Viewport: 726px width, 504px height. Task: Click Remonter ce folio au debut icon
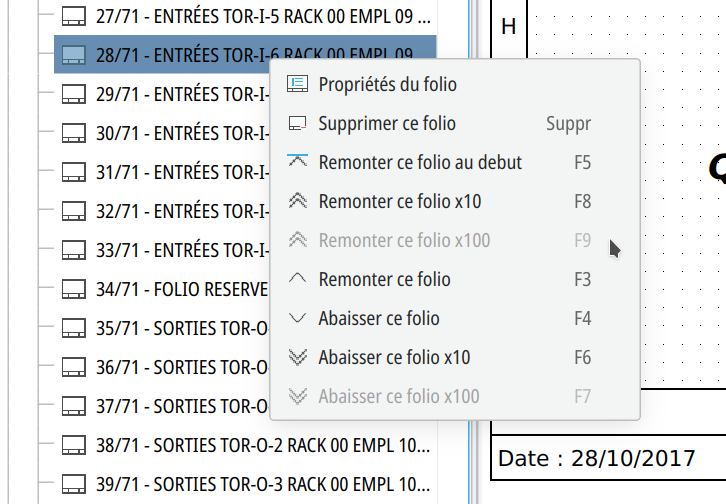[x=297, y=161]
